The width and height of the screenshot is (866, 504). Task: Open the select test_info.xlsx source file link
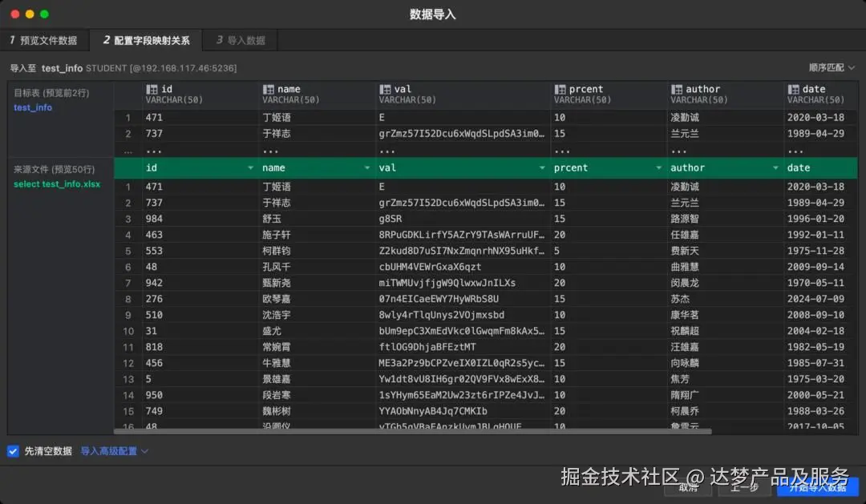[57, 183]
